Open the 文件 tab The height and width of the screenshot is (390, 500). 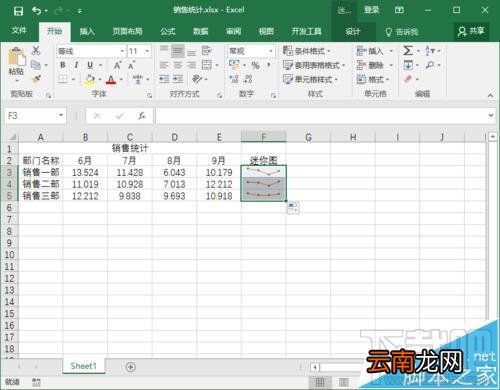point(19,31)
